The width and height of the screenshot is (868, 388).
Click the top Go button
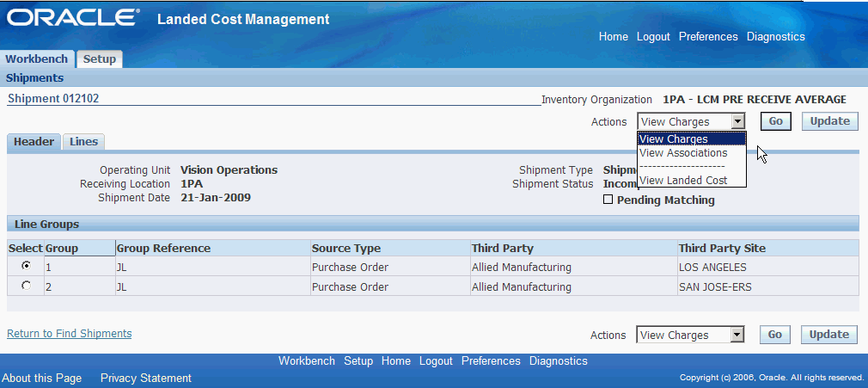tap(775, 121)
